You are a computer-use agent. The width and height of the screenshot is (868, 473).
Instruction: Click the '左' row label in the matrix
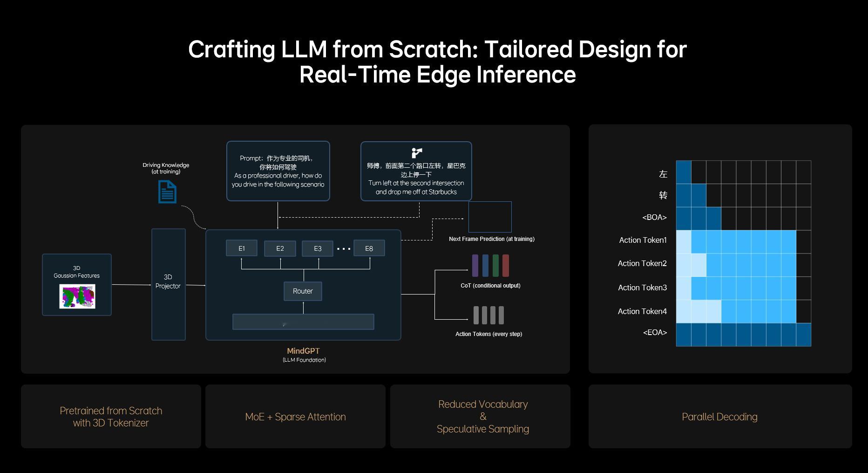[663, 174]
